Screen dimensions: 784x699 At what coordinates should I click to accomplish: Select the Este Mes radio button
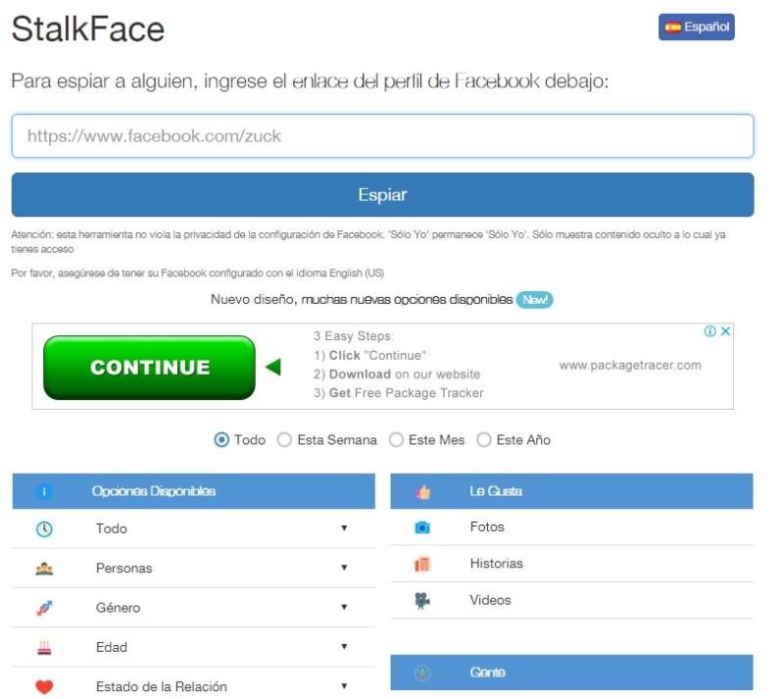pos(396,440)
